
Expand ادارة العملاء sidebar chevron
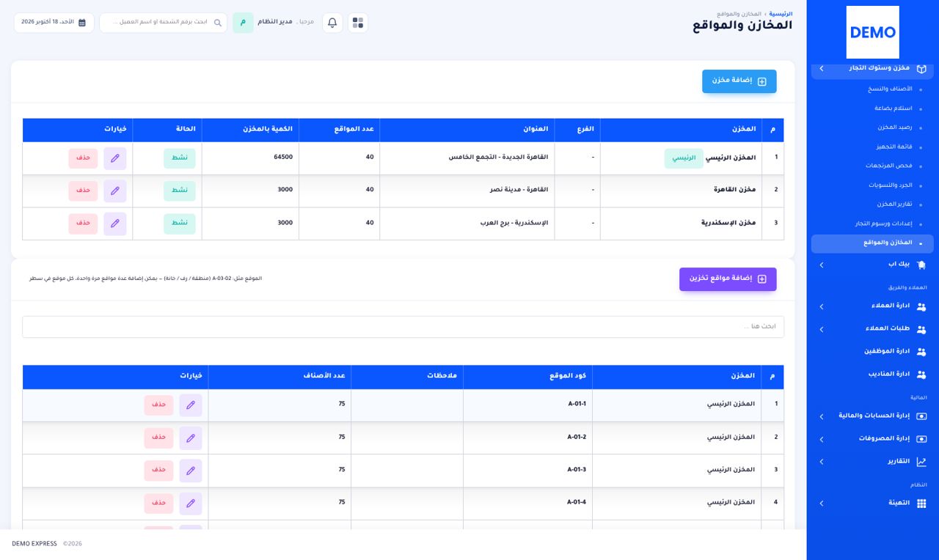822,306
